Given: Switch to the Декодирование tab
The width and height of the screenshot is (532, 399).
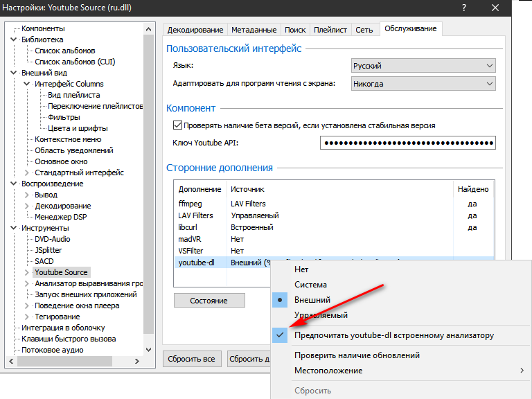Looking at the screenshot, I should (196, 30).
